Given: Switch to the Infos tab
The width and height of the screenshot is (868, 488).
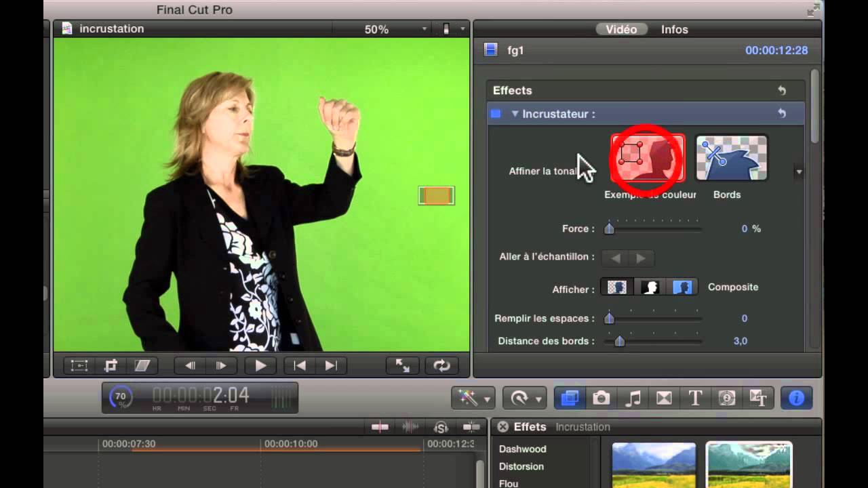Looking at the screenshot, I should click(675, 29).
